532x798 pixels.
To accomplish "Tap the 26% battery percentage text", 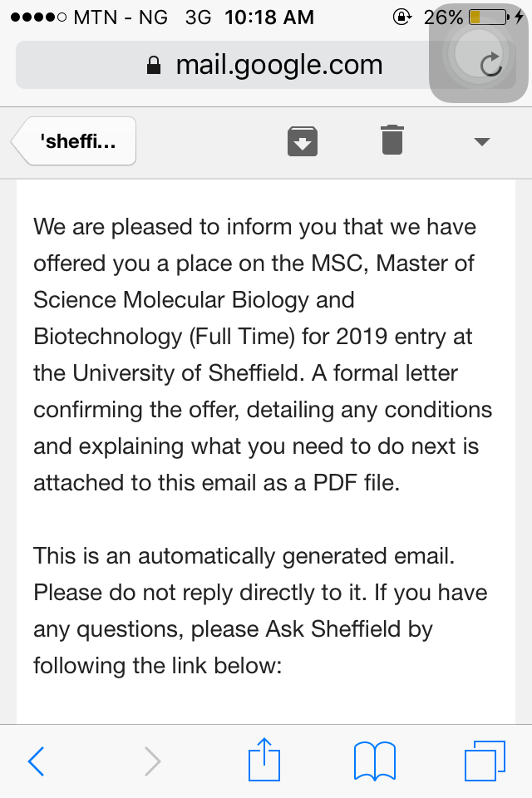I will point(443,17).
